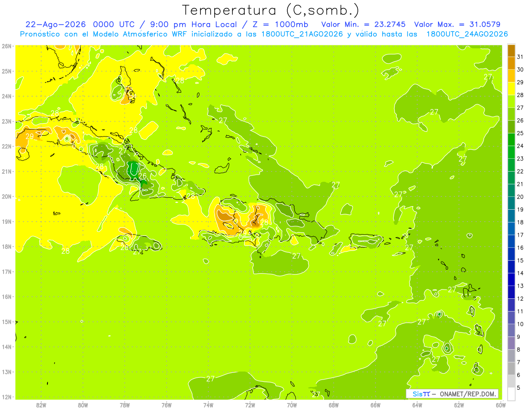Image resolution: width=532 pixels, height=411 pixels.
Task: Click the colorbar label "5"
Action: click(x=519, y=388)
